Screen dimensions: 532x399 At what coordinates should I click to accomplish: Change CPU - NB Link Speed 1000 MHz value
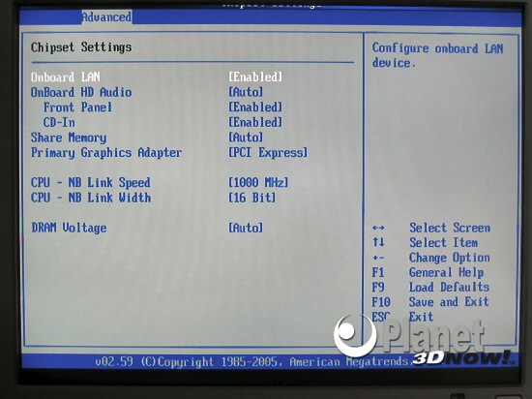click(x=258, y=183)
